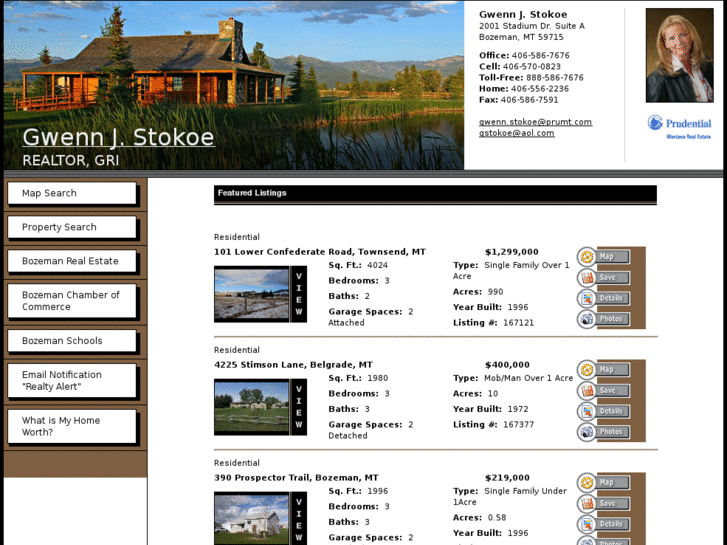This screenshot has height=545, width=727.
Task: Open Bozeman Chamber of Commerce link
Action: pos(72,301)
